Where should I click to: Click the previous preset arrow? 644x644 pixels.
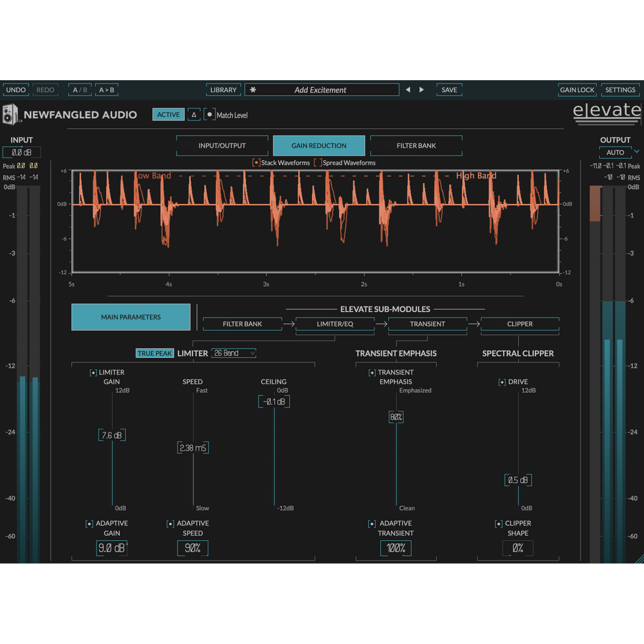tap(408, 90)
